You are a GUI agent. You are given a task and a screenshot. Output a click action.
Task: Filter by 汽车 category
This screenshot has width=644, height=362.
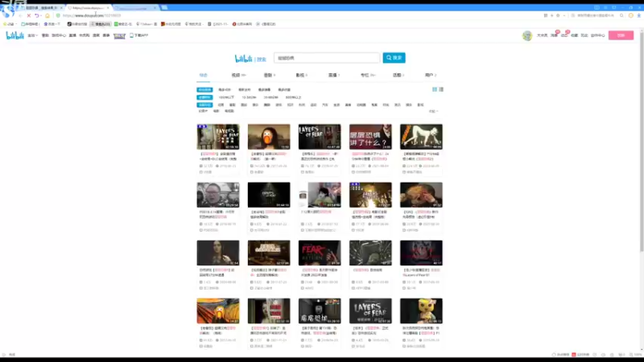(x=325, y=105)
